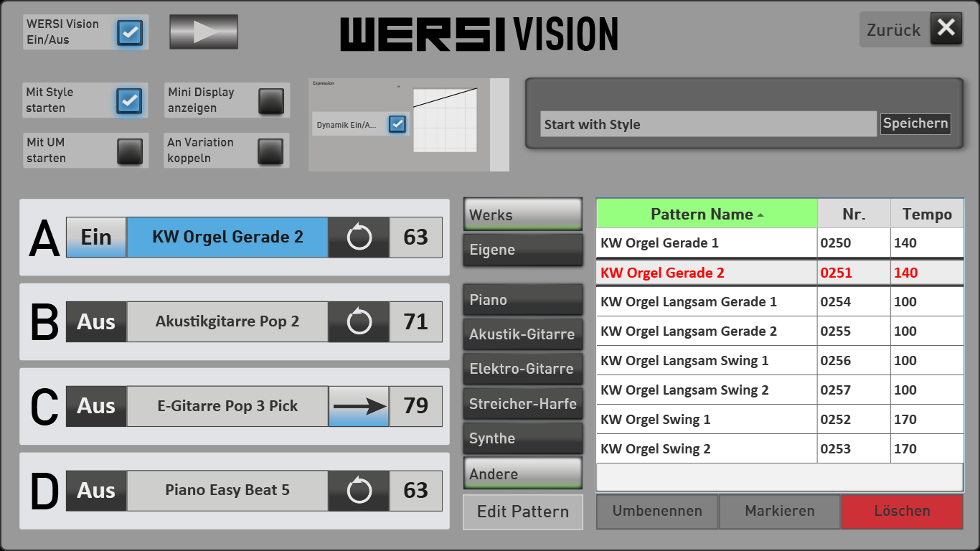
Task: Click the Umbenennen button
Action: (x=657, y=512)
